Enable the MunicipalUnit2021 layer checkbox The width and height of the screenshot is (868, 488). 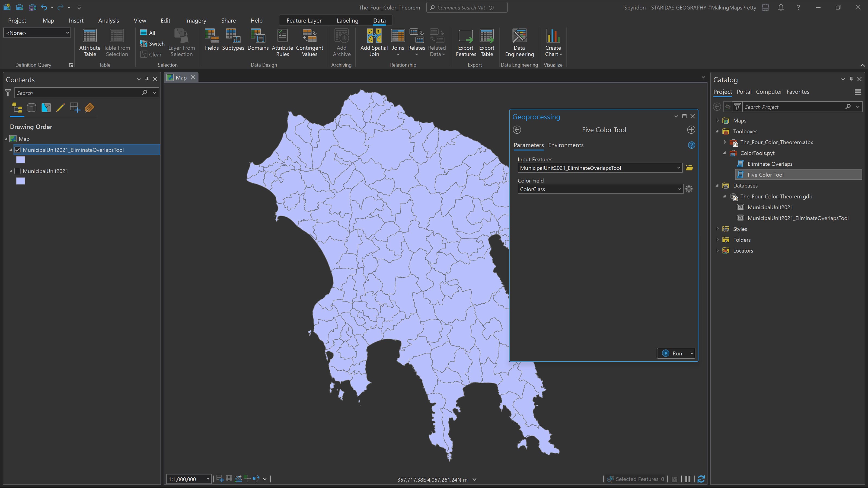(x=18, y=171)
